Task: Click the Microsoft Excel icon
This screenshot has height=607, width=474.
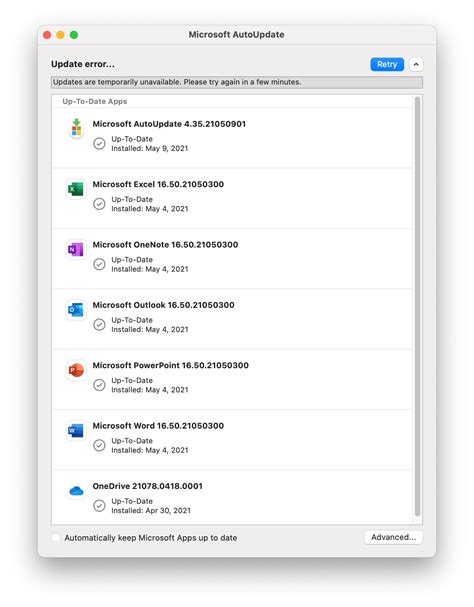Action: coord(76,189)
